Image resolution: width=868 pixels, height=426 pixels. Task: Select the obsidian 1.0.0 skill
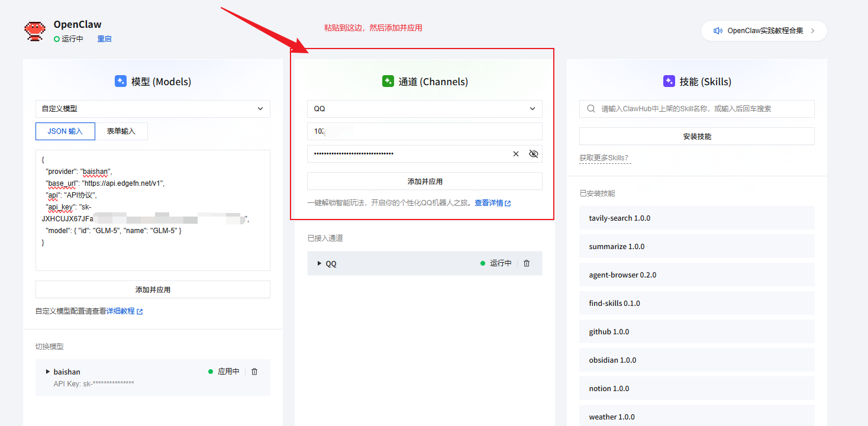tap(696, 360)
